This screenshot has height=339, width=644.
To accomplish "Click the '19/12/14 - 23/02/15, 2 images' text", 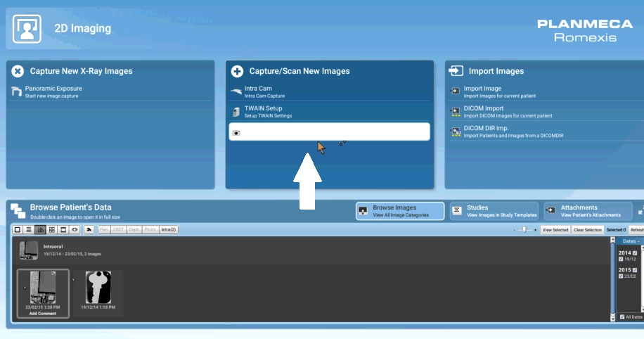I will 72,254.
